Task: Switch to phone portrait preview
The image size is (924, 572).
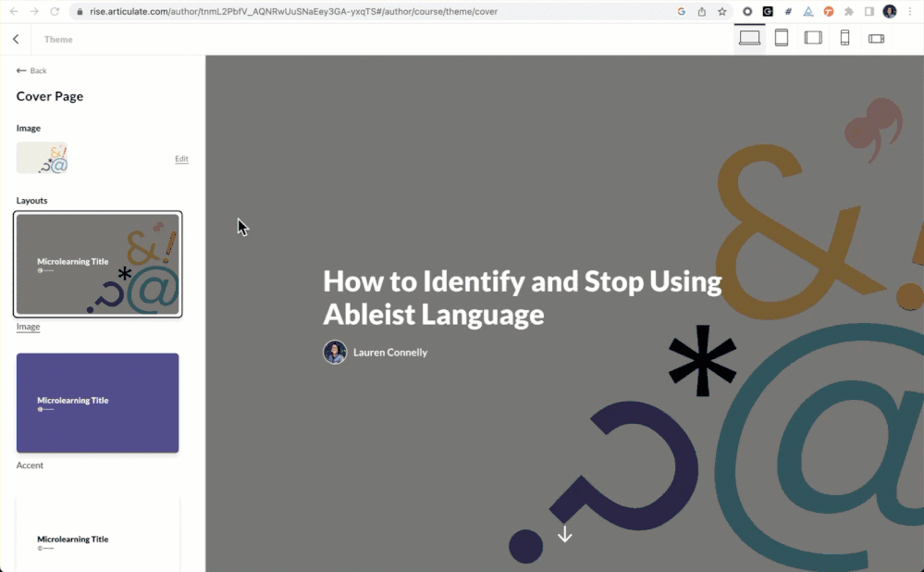Action: (x=844, y=38)
